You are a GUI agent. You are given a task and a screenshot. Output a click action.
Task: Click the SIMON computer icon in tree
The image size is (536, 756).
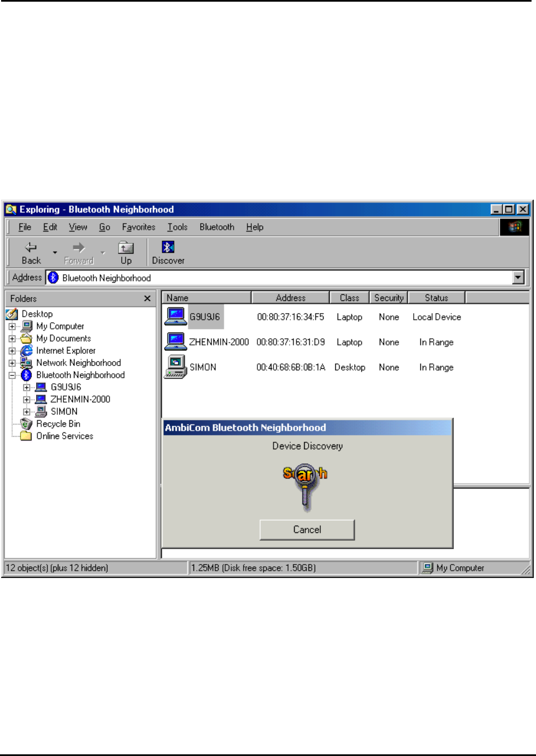coord(41,412)
